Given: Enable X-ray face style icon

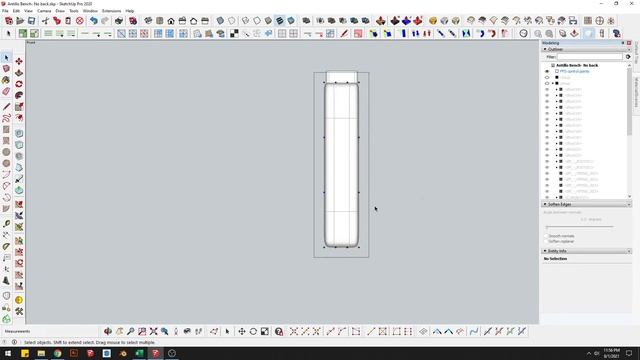Looking at the screenshot, I should [x=220, y=21].
